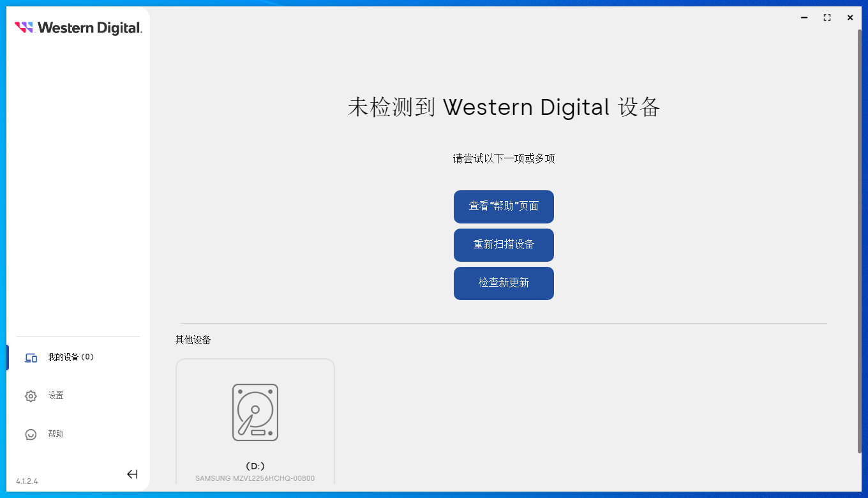This screenshot has height=498, width=868.
Task: Maximize the Western Digital window
Action: [827, 18]
